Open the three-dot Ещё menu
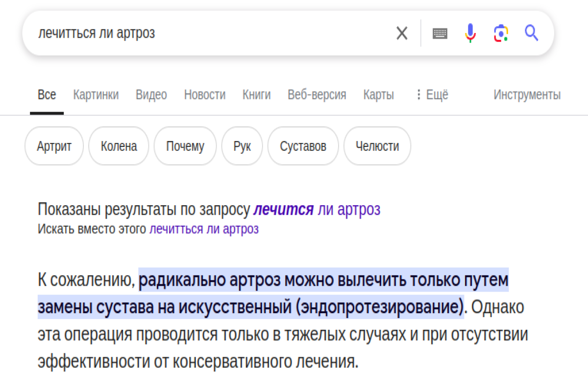The width and height of the screenshot is (588, 392). click(432, 95)
